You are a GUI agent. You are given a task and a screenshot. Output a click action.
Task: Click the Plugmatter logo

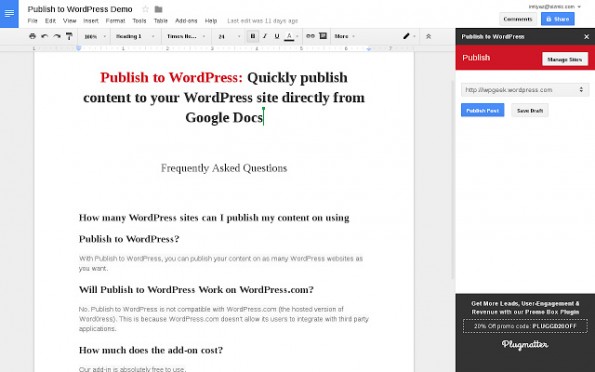coord(525,344)
